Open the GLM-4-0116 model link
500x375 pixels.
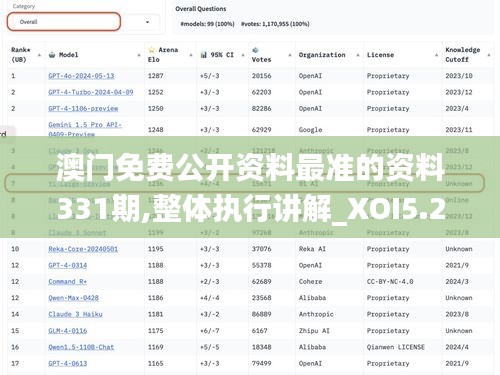(x=68, y=331)
